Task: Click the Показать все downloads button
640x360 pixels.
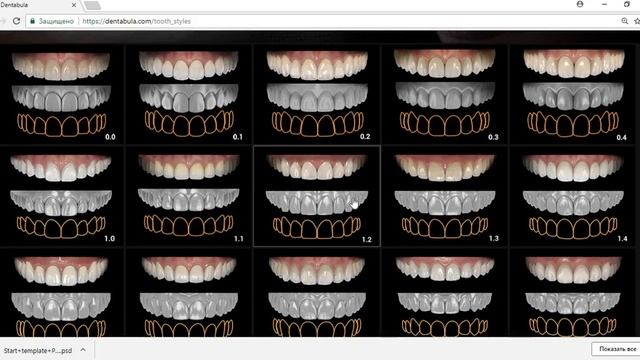Action: 617,349
